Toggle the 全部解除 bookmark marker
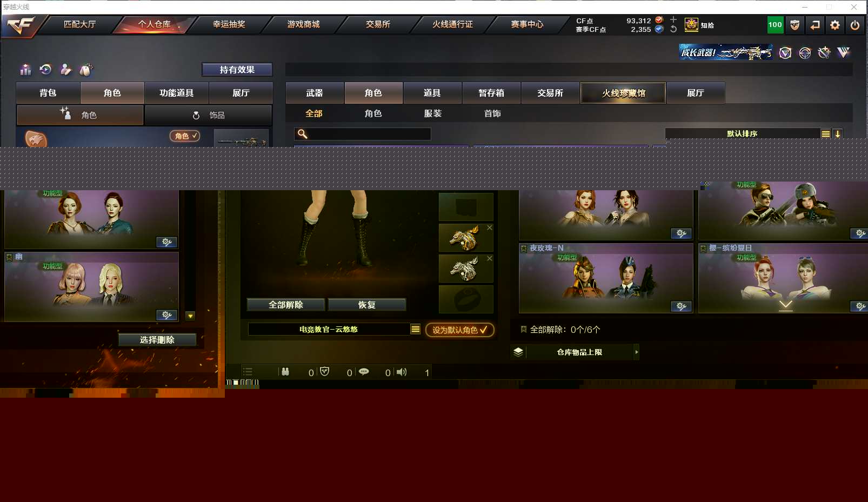Screen dimensions: 868x502 pos(523,329)
